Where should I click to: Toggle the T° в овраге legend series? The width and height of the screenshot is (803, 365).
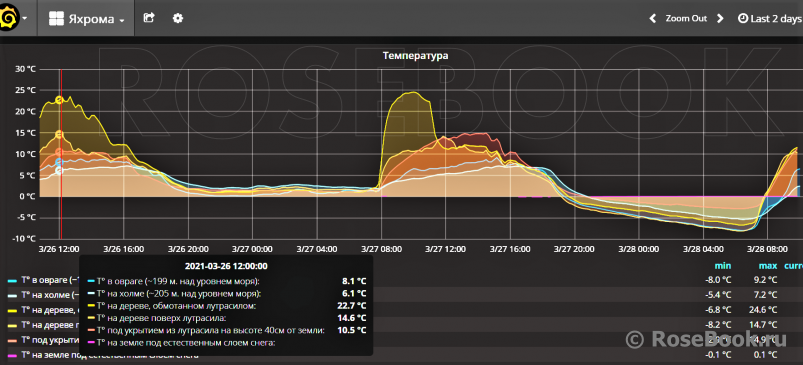point(50,280)
